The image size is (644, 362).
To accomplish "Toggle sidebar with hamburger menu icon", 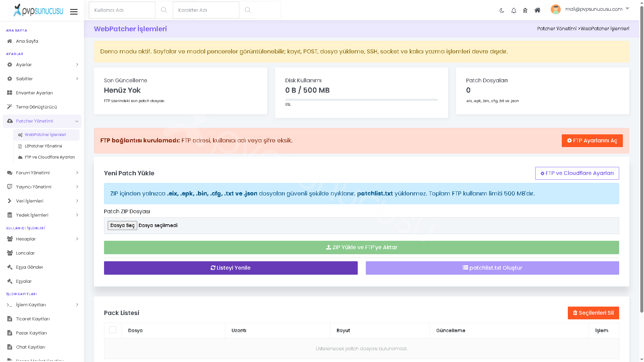I will [74, 12].
